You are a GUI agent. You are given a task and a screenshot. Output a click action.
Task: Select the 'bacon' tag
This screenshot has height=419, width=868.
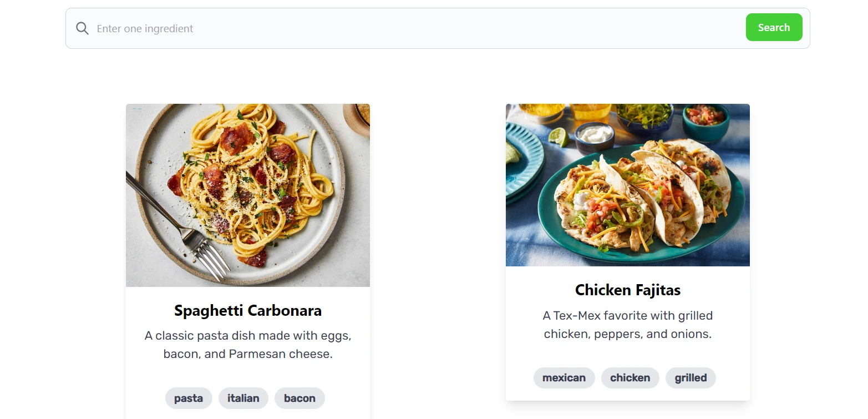coord(300,398)
